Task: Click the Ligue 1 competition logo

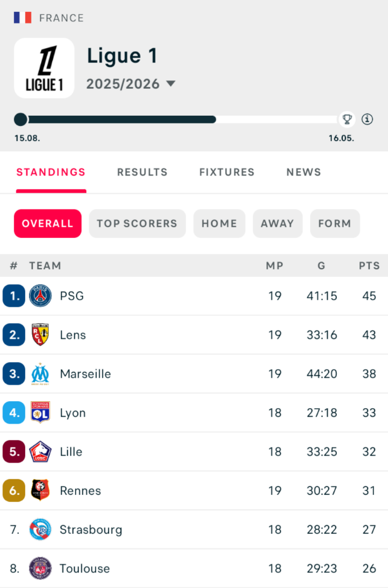Action: coord(44,68)
